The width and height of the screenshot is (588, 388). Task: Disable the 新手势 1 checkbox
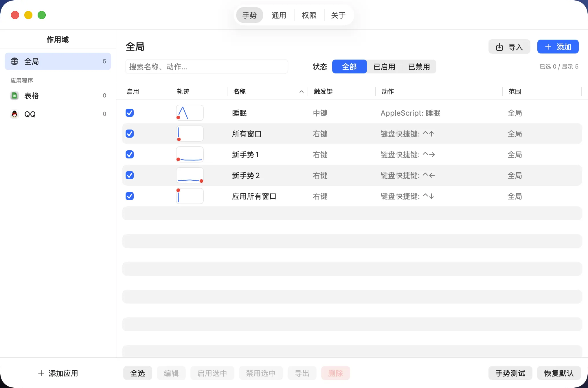coord(130,154)
